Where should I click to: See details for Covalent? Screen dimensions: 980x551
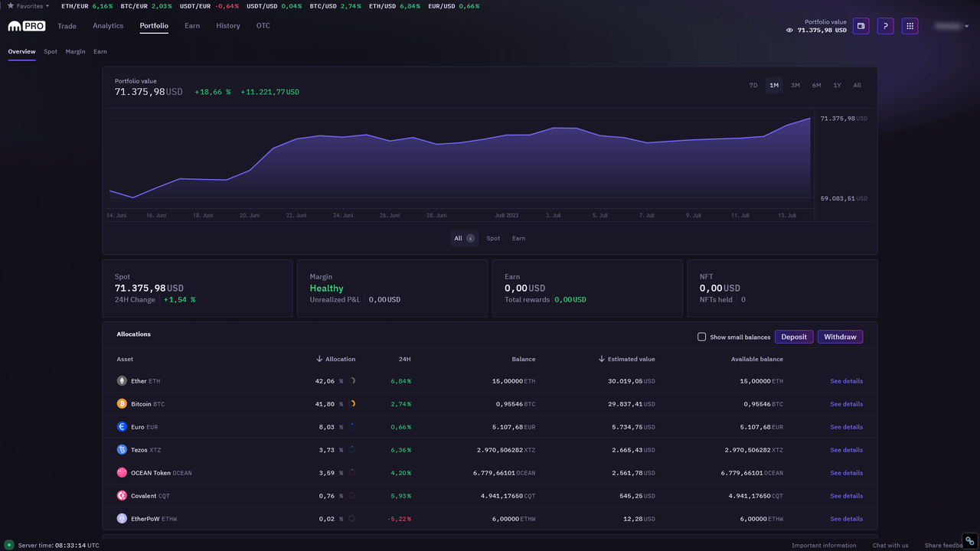tap(846, 495)
